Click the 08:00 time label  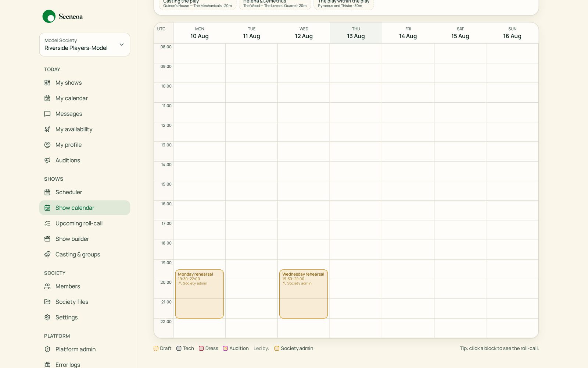(x=166, y=47)
